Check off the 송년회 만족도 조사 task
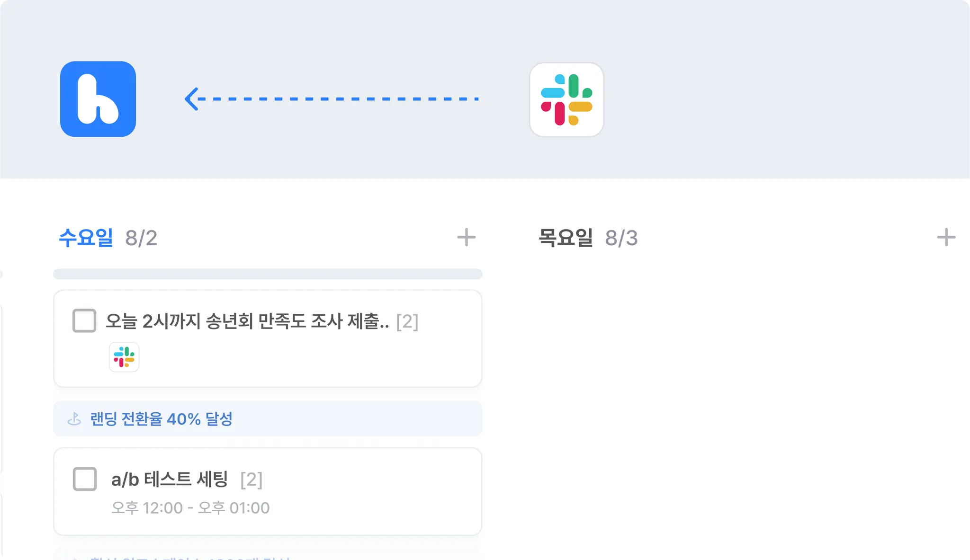The width and height of the screenshot is (970, 560). [x=84, y=321]
